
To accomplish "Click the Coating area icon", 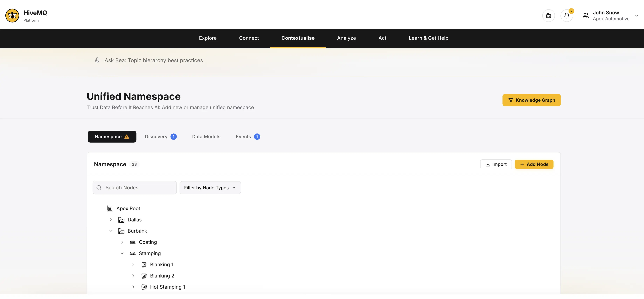I will [133, 242].
